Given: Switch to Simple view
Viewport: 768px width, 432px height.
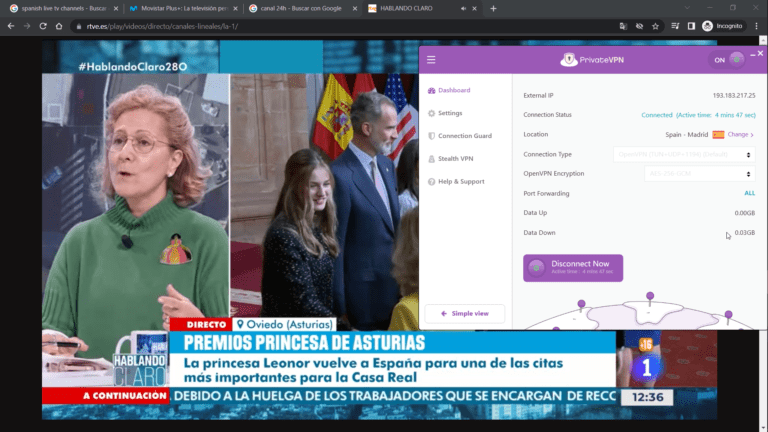Looking at the screenshot, I should [x=464, y=313].
